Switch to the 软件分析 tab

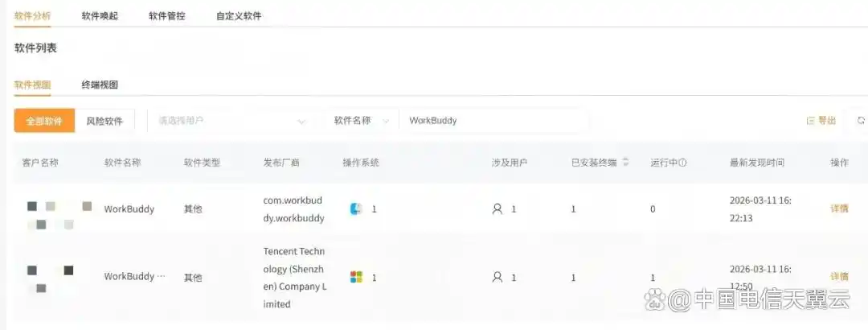pos(33,16)
